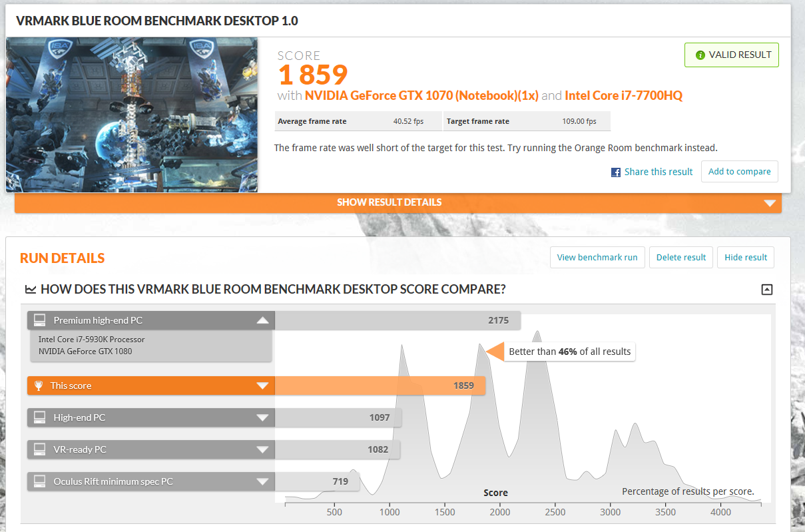Click the Percentage of results per score caption

688,492
